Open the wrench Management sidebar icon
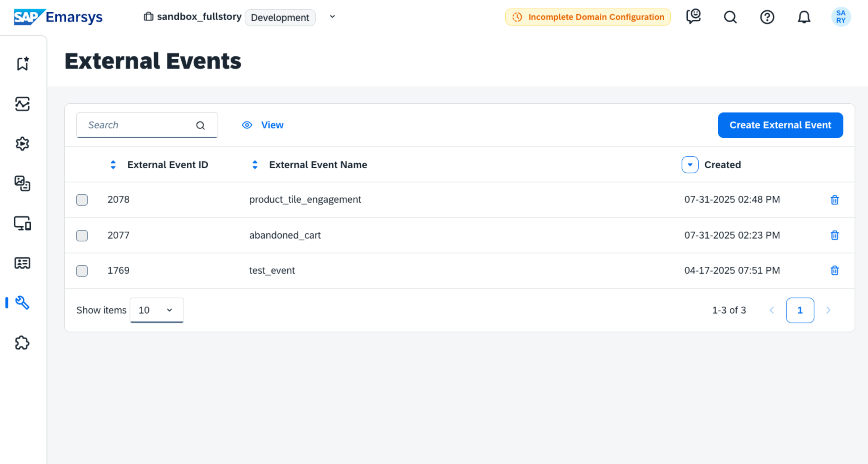The width and height of the screenshot is (868, 464). [22, 302]
